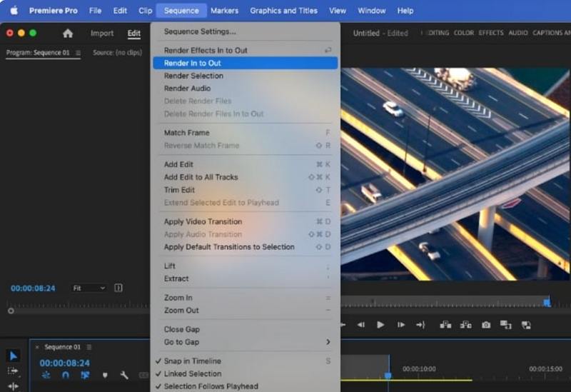Image resolution: width=571 pixels, height=392 pixels.
Task: Toggle timeline snap magnet icon
Action: click(x=66, y=375)
